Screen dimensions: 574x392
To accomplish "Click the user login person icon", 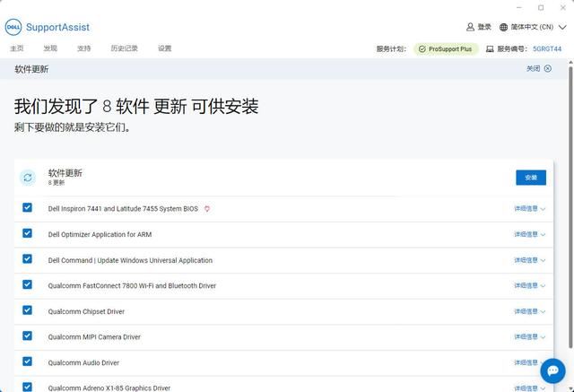I will [x=470, y=27].
